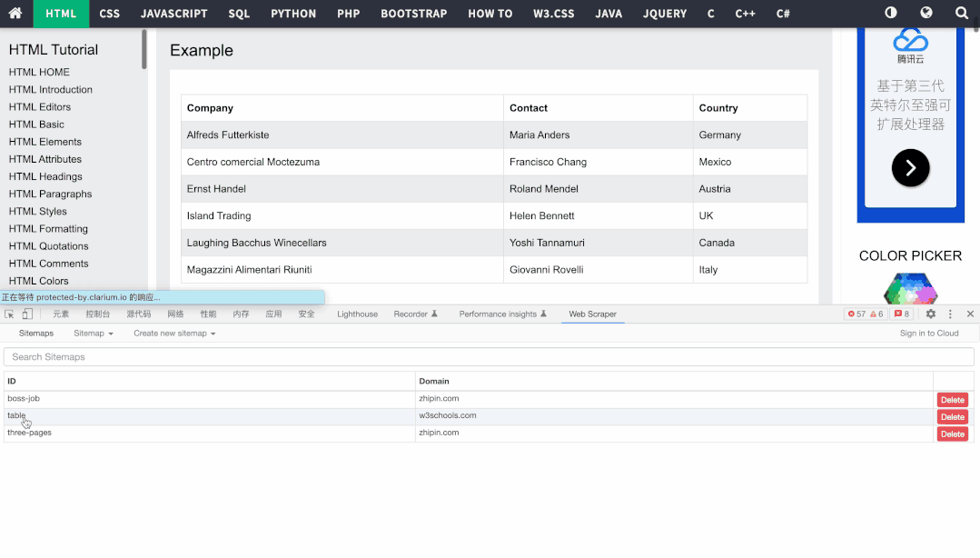
Task: Open DevTools three-dot more menu
Action: (950, 314)
